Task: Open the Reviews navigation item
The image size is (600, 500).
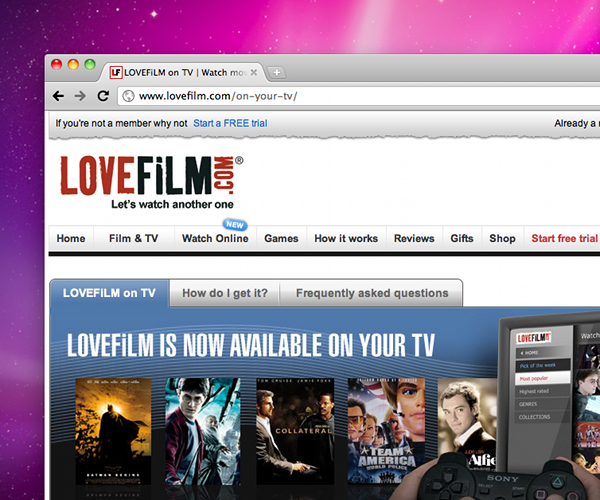Action: 414,238
